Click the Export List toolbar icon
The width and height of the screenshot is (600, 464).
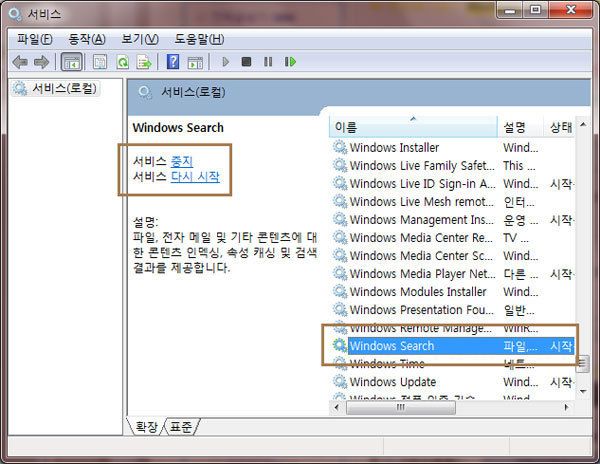pyautogui.click(x=144, y=62)
